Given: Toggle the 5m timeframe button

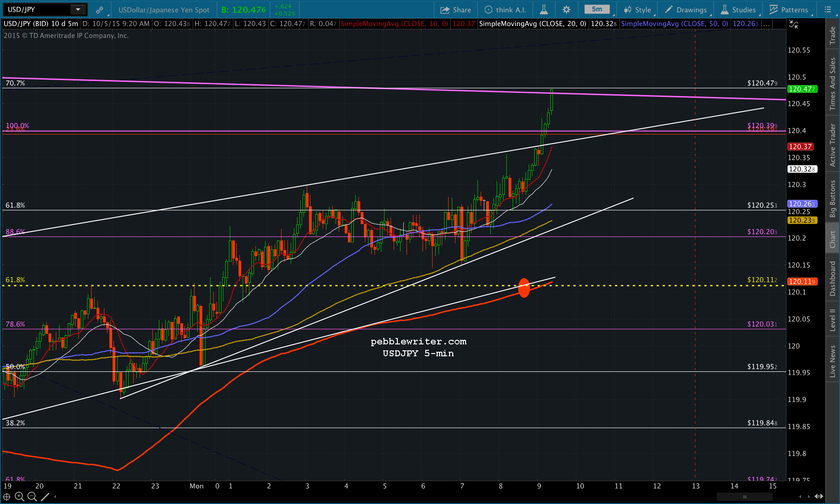Looking at the screenshot, I should coord(596,10).
